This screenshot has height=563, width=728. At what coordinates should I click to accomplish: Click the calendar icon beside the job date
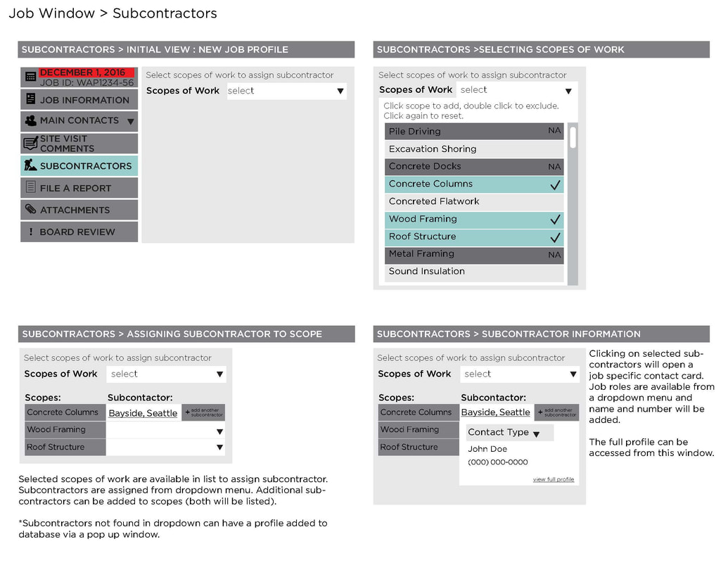pos(30,77)
